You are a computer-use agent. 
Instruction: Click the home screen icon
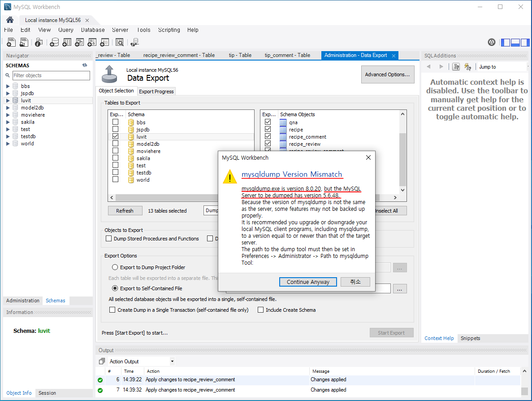(x=10, y=20)
